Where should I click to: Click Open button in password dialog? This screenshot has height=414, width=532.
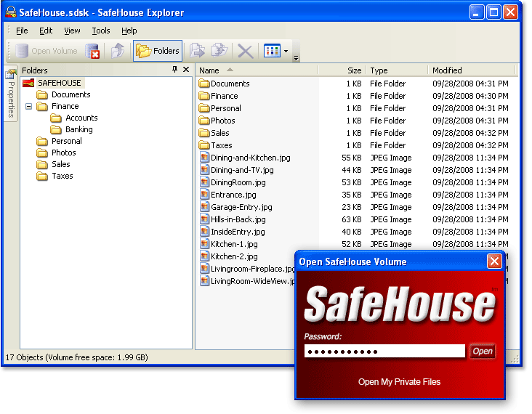coord(483,352)
